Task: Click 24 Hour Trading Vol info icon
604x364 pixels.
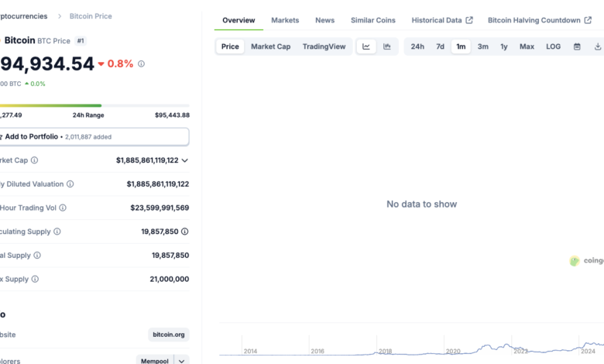Action: pyautogui.click(x=63, y=208)
